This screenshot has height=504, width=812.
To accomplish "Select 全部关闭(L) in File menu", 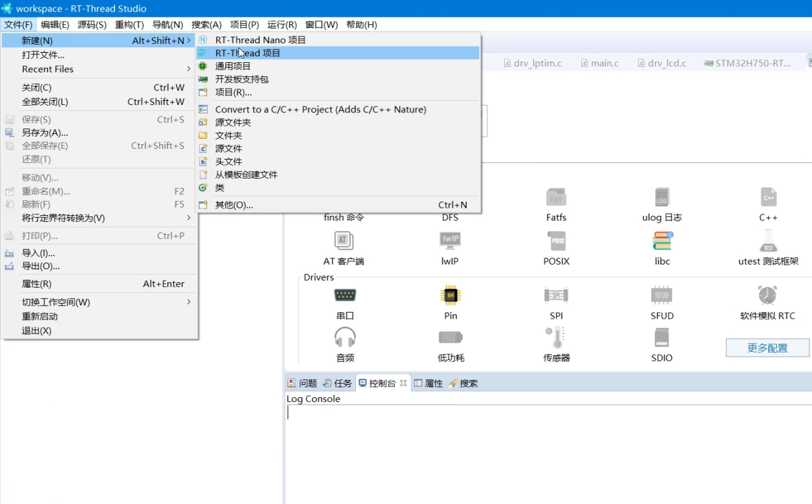I will [99, 101].
